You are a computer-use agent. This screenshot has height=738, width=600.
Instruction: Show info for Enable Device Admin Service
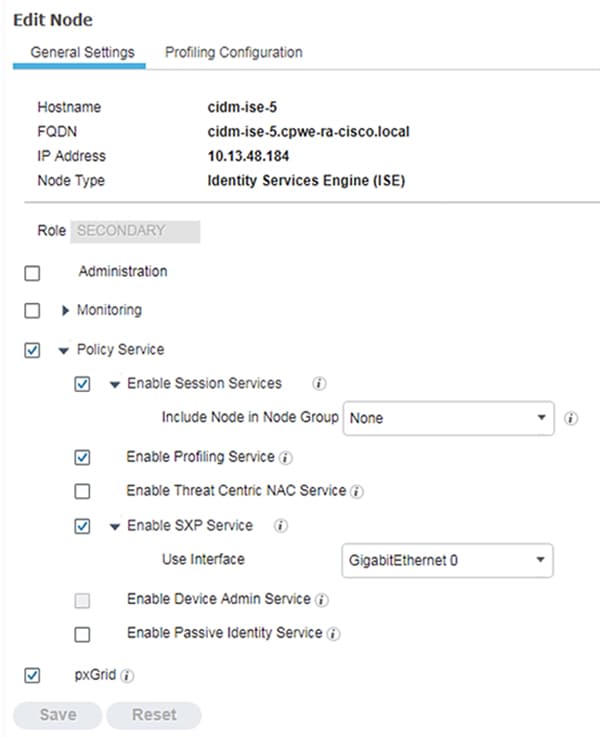(321, 600)
